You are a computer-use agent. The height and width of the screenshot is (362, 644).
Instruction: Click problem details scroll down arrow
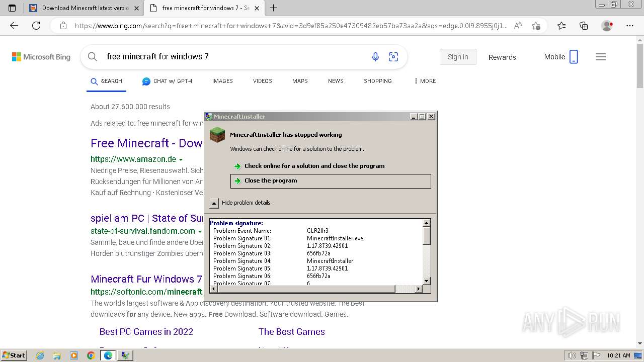pos(427,281)
